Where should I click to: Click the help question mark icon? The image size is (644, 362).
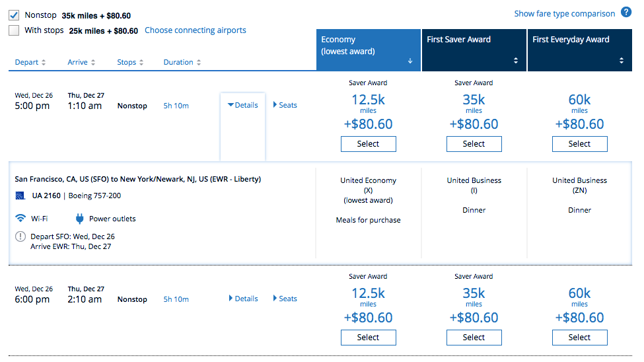point(626,13)
